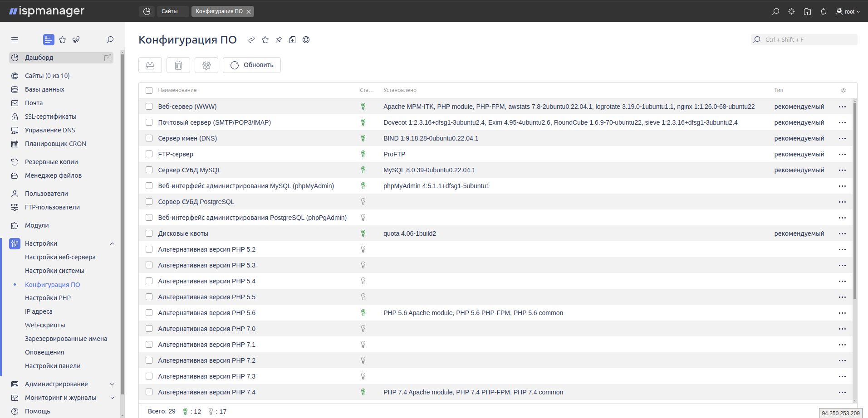Open Почта sidebar item
The height and width of the screenshot is (418, 868).
pos(34,103)
